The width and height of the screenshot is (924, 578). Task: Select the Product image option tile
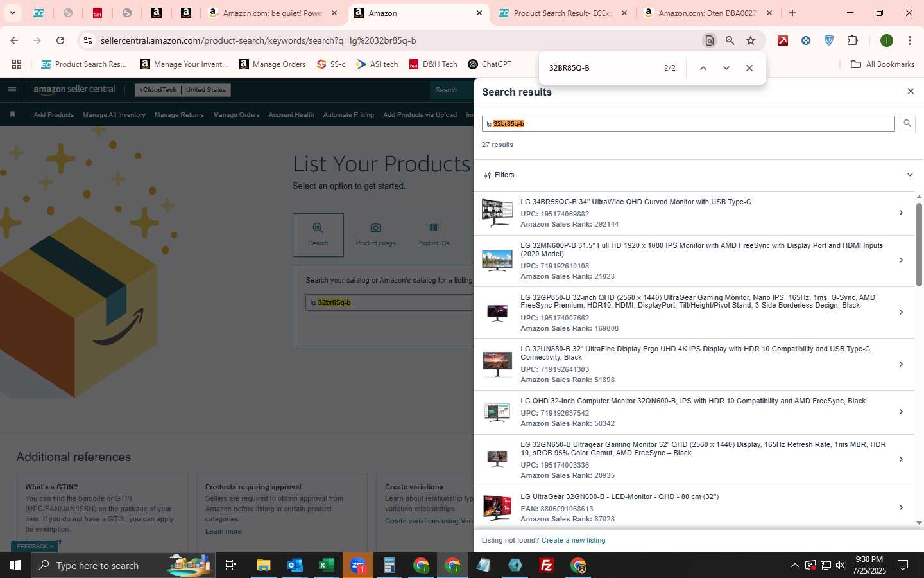(375, 235)
